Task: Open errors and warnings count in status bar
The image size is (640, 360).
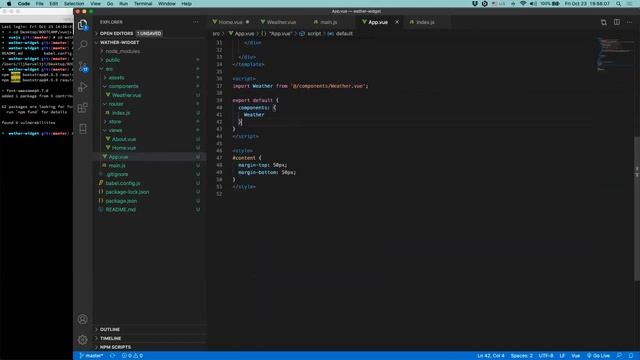Action: (x=132, y=356)
